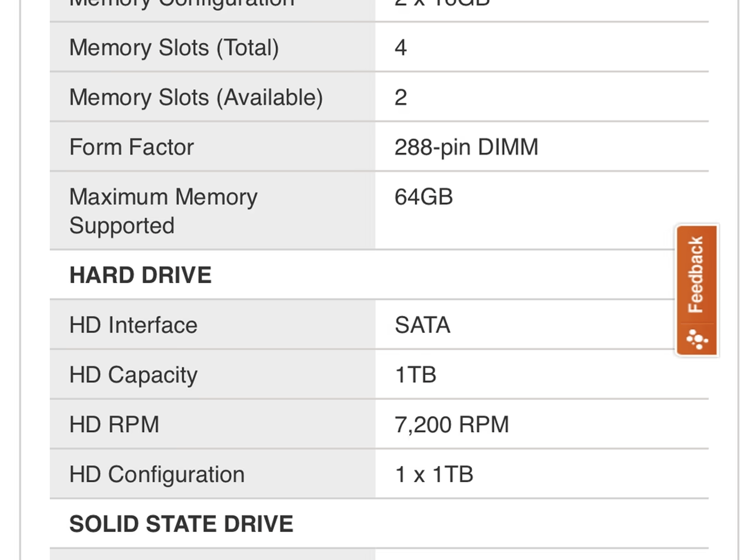The height and width of the screenshot is (560, 747).
Task: Click the HD RPM label
Action: point(114,424)
